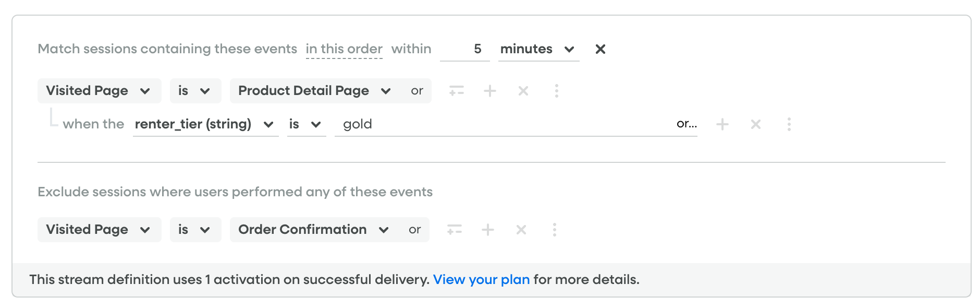Add another excluded event row

488,230
